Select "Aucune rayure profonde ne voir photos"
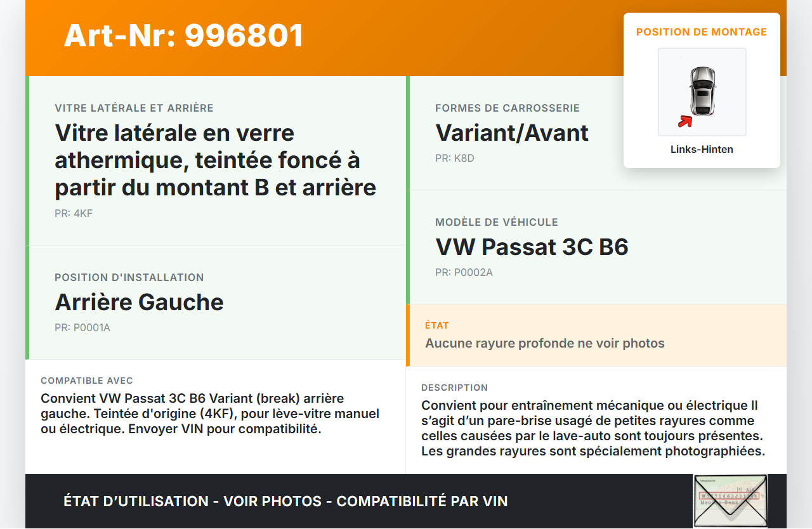Viewport: 812px width, 529px height. (x=545, y=343)
